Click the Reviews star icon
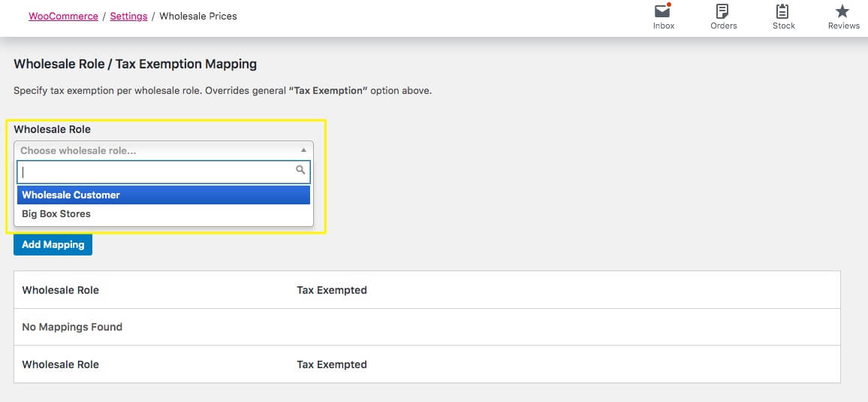This screenshot has width=868, height=402. [x=843, y=11]
